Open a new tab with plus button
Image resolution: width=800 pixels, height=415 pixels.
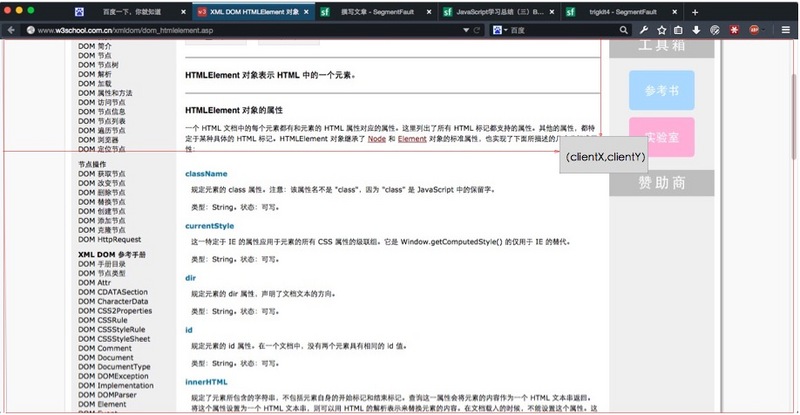pyautogui.click(x=695, y=12)
